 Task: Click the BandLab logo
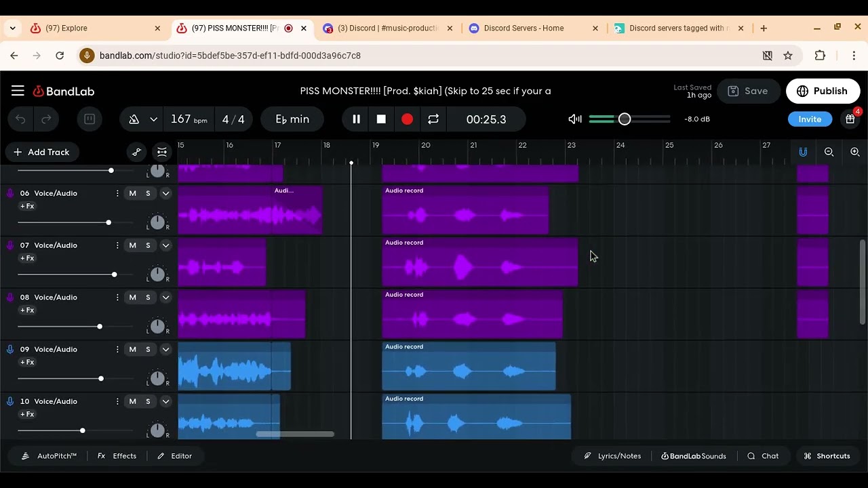pos(64,91)
